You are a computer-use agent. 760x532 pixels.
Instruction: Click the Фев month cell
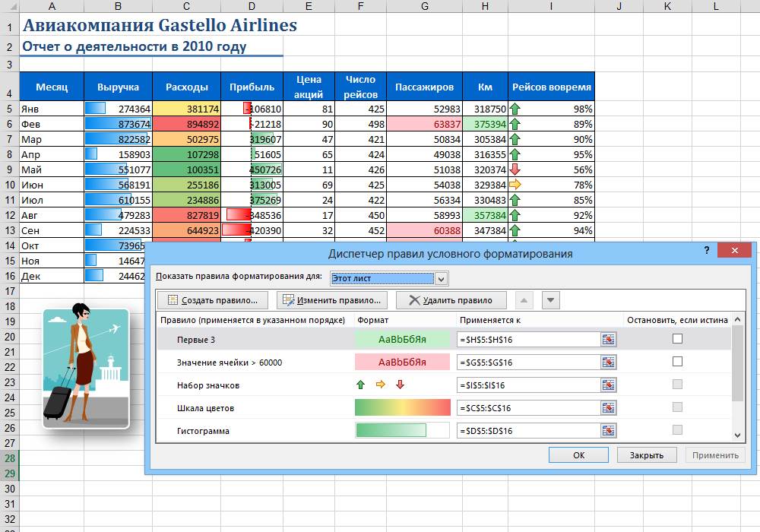(52, 124)
